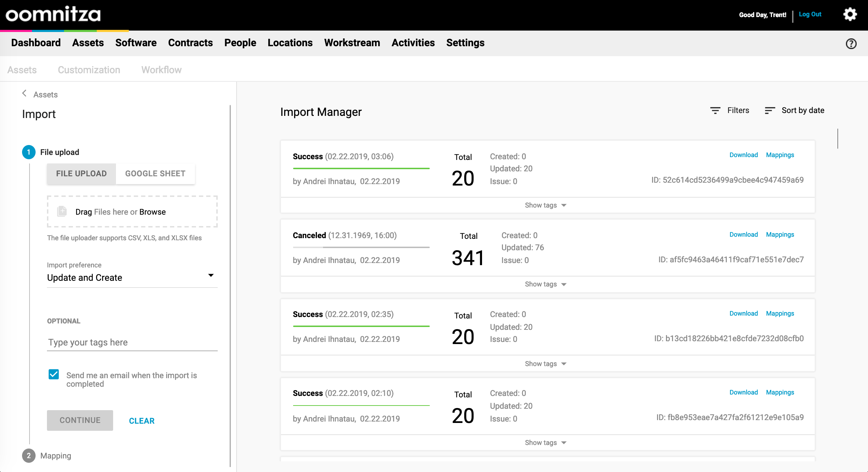Click Download for the Canceled import
The image size is (868, 472).
pyautogui.click(x=743, y=234)
